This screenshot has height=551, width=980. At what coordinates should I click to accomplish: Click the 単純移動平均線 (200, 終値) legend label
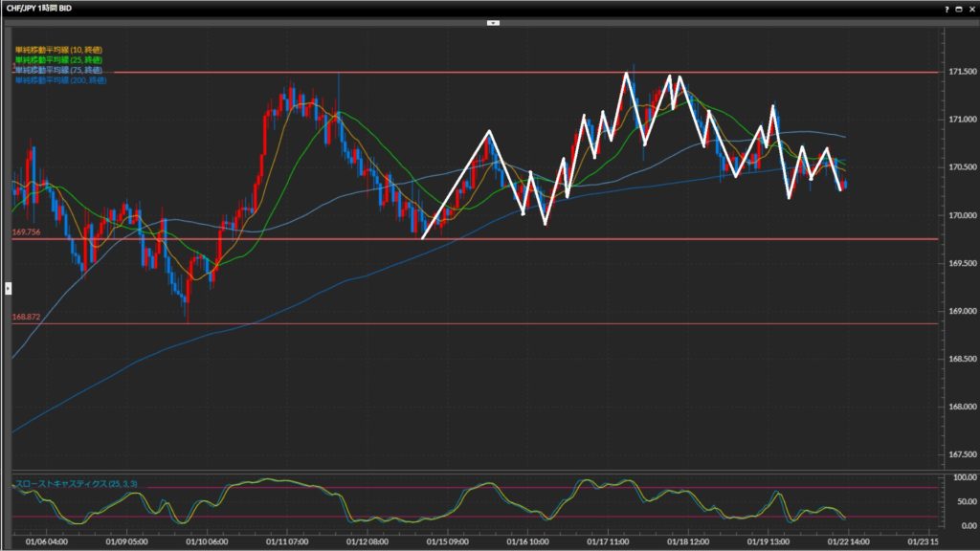(61, 81)
